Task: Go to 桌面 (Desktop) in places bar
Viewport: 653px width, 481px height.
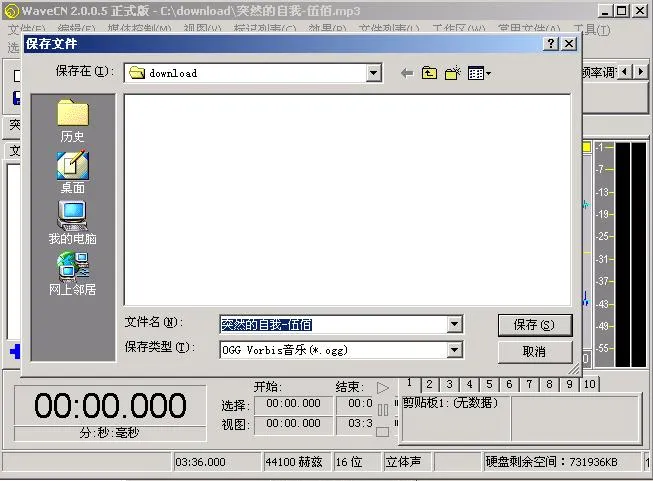Action: [x=72, y=172]
